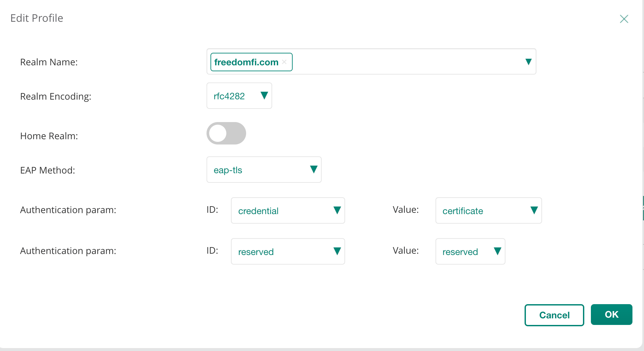This screenshot has height=351, width=644.
Task: Open the reserved ID dropdown
Action: 288,251
